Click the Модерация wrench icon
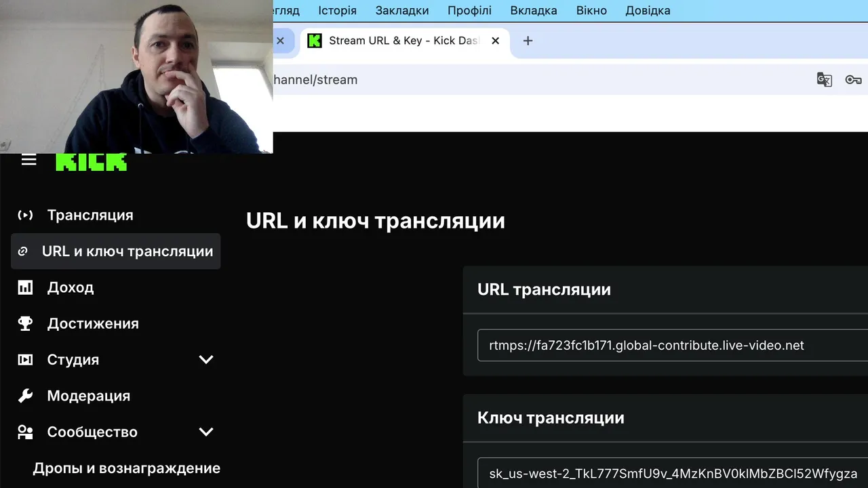This screenshot has width=868, height=488. coord(25,396)
